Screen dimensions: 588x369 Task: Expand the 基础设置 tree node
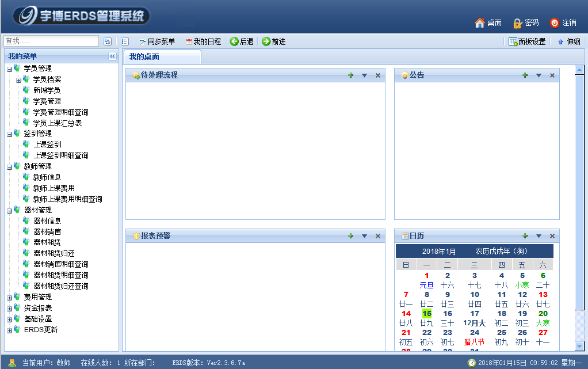point(9,320)
